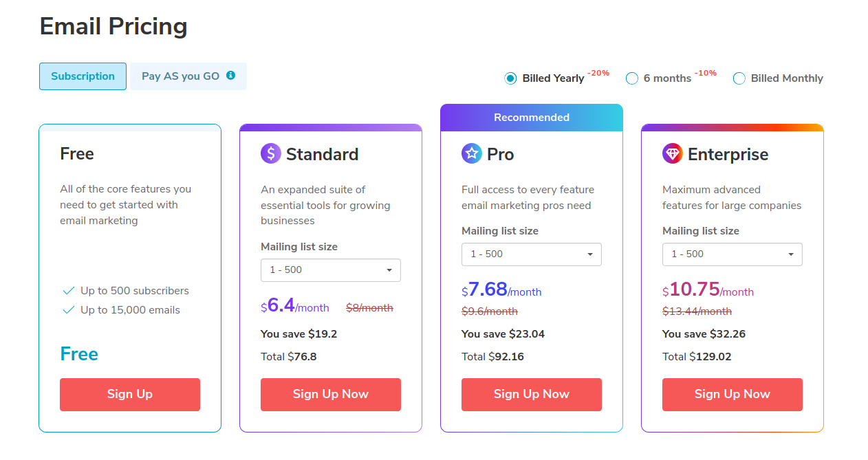Click the checkmark next to Up to 500 subscribers

(69, 291)
